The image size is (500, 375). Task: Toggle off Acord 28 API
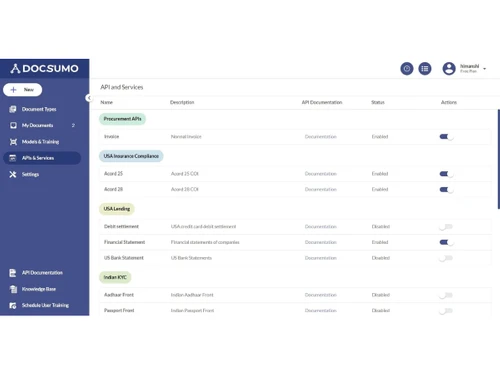coord(446,189)
